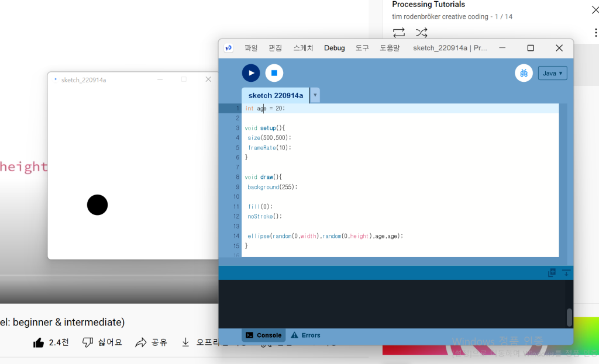Run the sketch with the play button

(x=250, y=73)
